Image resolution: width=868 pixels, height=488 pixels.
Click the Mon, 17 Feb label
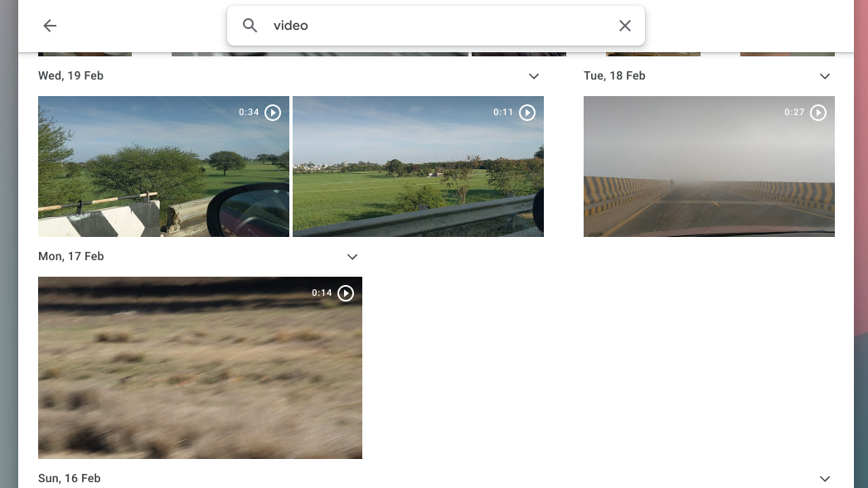70,256
